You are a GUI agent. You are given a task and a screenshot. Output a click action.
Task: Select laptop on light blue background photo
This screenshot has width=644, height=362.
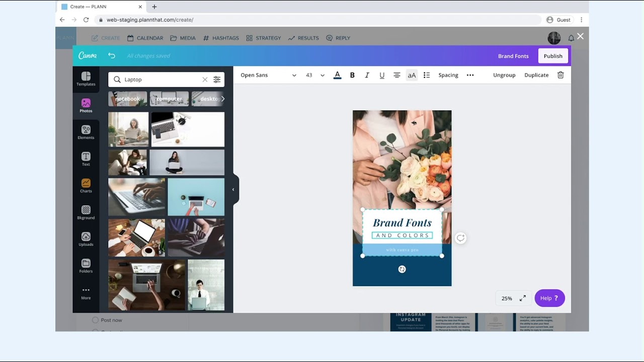click(196, 197)
